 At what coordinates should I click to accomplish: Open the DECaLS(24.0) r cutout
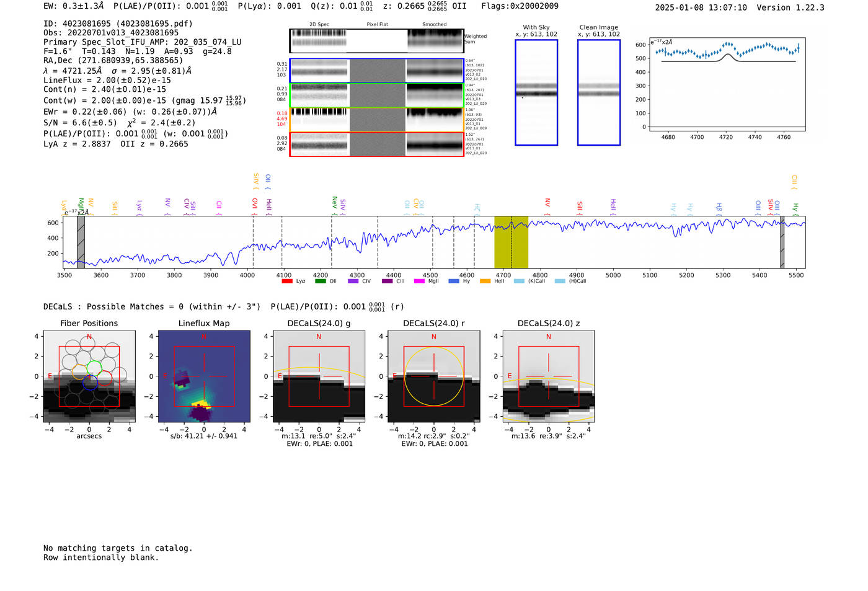(433, 377)
